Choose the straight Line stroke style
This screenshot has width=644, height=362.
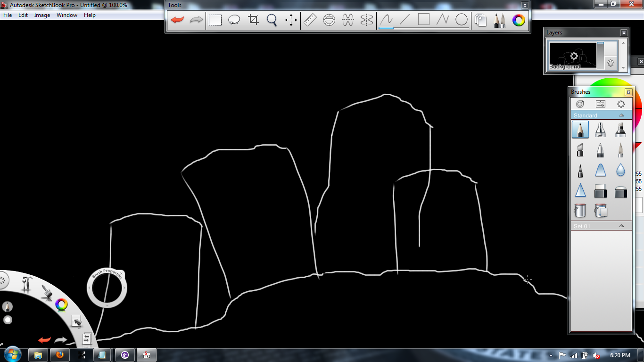pos(405,20)
